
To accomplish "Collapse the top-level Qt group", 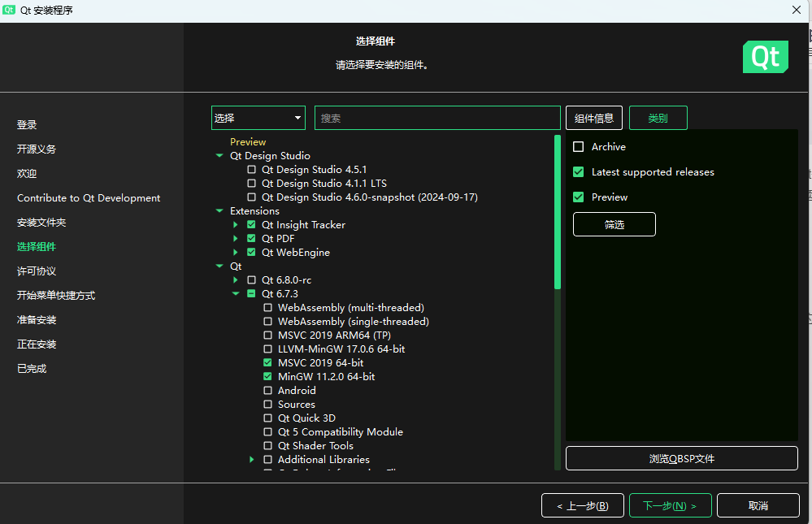I will coord(219,266).
